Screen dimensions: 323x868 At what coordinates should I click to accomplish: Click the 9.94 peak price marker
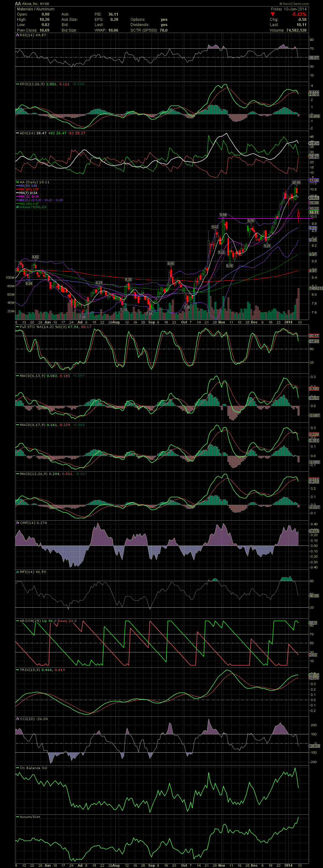coord(223,215)
